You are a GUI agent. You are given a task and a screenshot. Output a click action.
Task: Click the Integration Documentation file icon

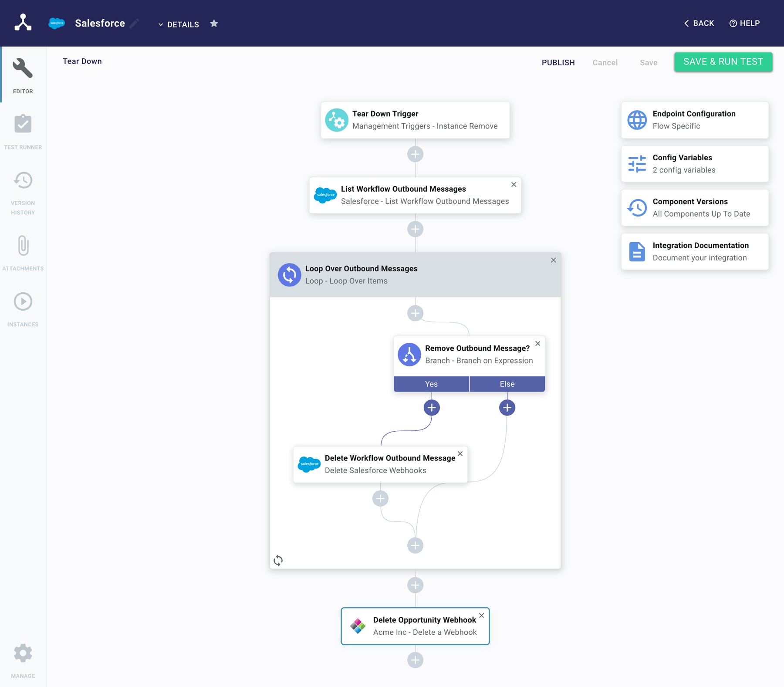637,252
